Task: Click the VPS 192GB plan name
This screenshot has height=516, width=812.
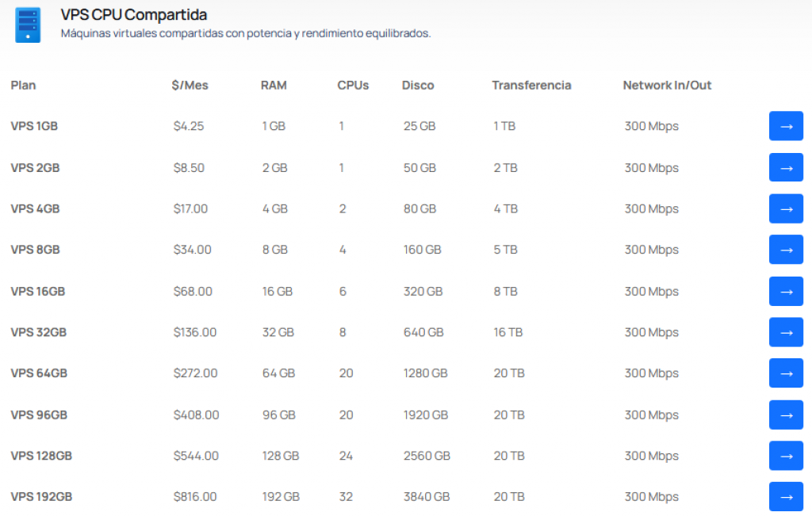Action: 41,497
